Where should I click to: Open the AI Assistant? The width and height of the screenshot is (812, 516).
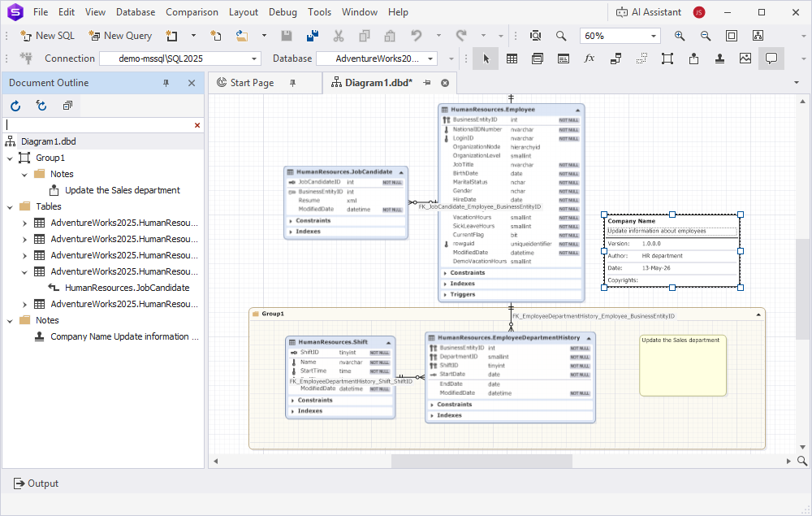point(648,12)
